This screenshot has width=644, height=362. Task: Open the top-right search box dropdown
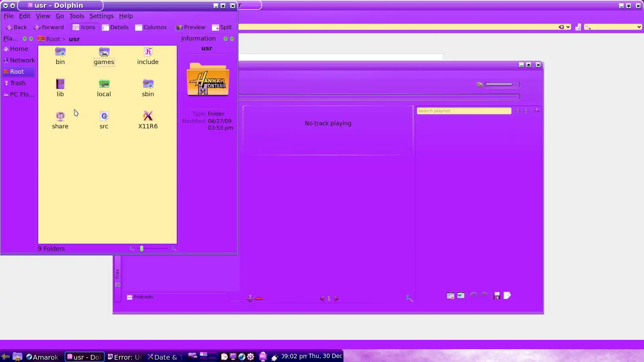pyautogui.click(x=639, y=27)
